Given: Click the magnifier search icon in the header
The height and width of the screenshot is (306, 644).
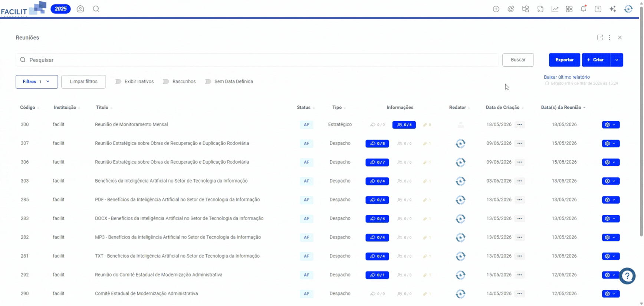Looking at the screenshot, I should pos(96,9).
